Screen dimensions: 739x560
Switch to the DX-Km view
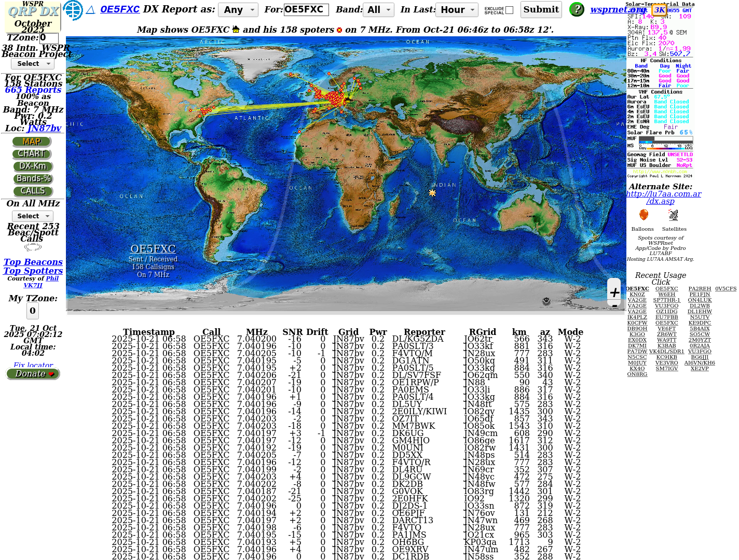point(33,166)
